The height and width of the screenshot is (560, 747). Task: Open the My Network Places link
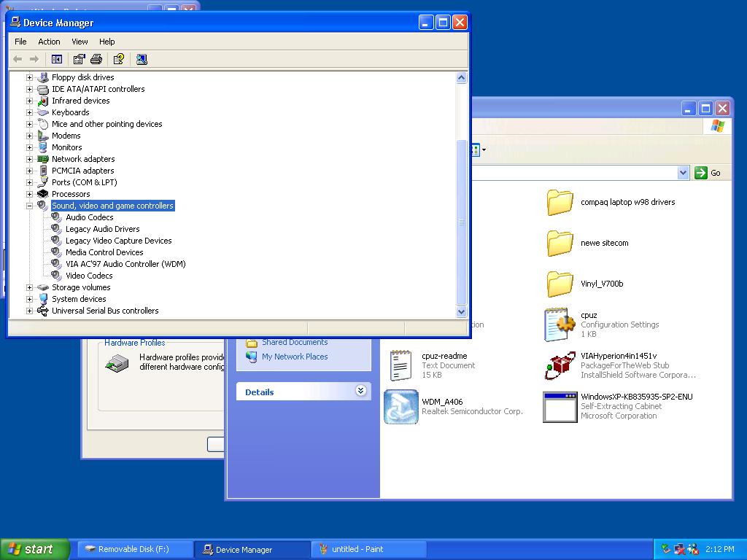coord(295,357)
